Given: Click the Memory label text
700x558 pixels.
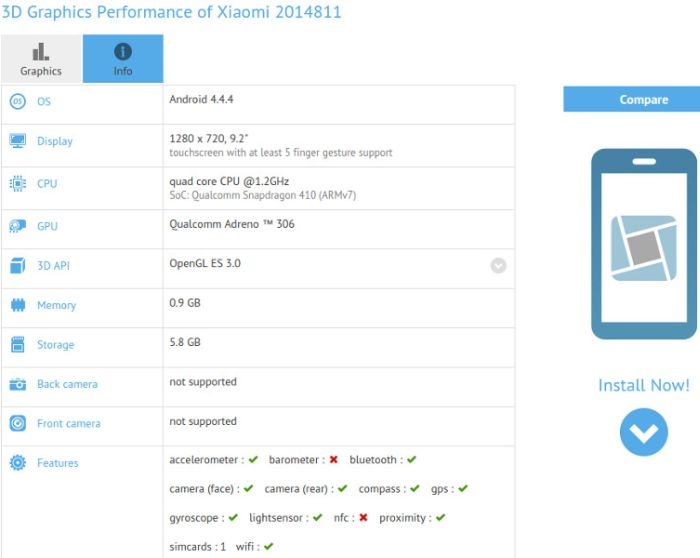Looking at the screenshot, I should (57, 305).
